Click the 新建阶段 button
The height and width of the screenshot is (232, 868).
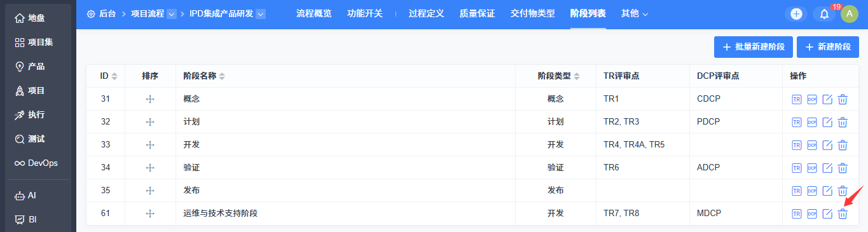pyautogui.click(x=828, y=47)
